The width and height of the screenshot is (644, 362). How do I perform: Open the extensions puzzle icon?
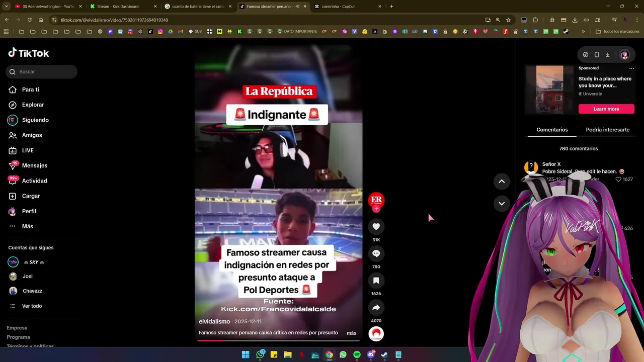535,20
